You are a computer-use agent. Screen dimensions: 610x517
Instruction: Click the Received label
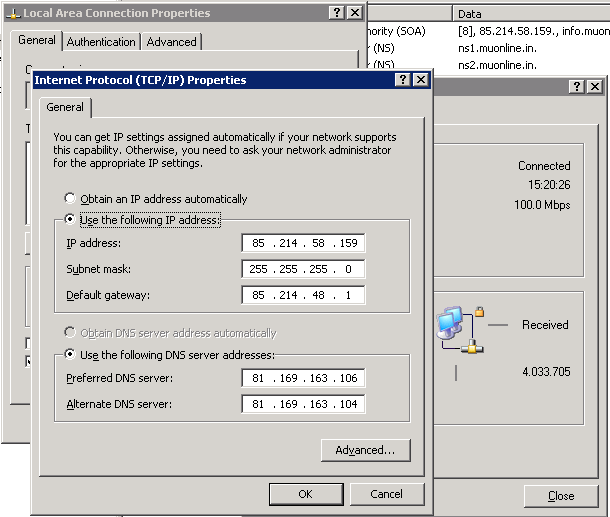click(545, 325)
